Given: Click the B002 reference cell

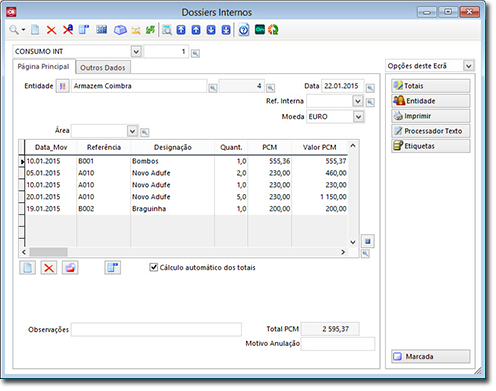Looking at the screenshot, I should tap(103, 209).
